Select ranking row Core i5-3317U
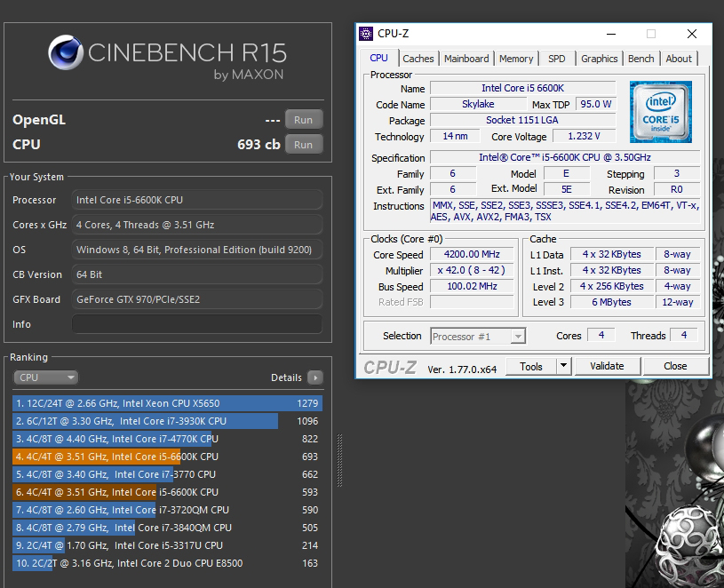Viewport: 724px width, 588px height. point(167,545)
